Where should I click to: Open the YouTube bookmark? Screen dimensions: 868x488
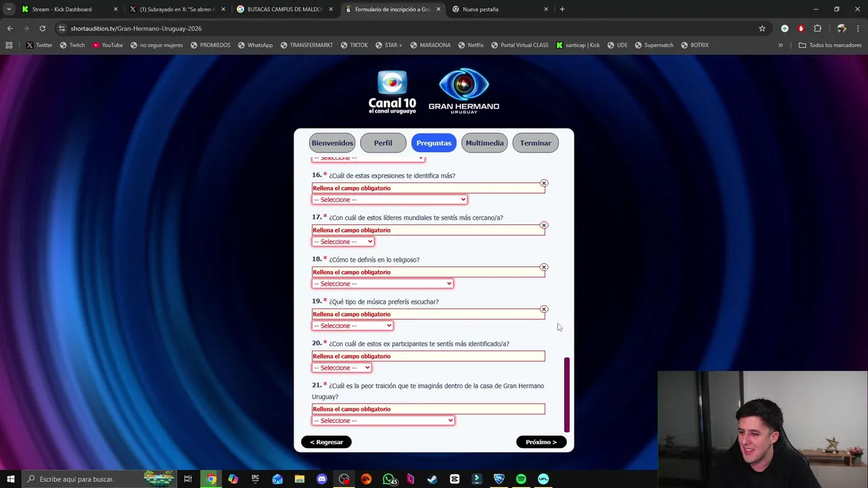point(107,45)
